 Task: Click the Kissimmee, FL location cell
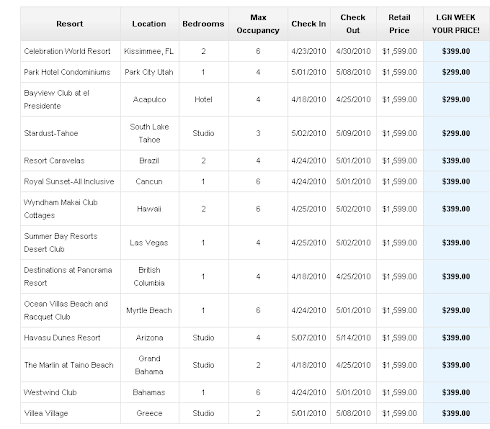pyautogui.click(x=149, y=51)
